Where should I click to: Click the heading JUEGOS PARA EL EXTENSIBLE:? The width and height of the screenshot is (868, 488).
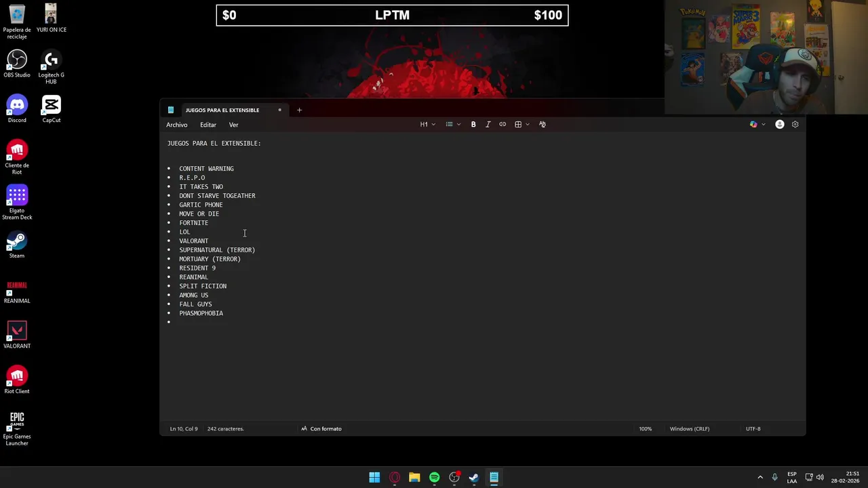(214, 144)
